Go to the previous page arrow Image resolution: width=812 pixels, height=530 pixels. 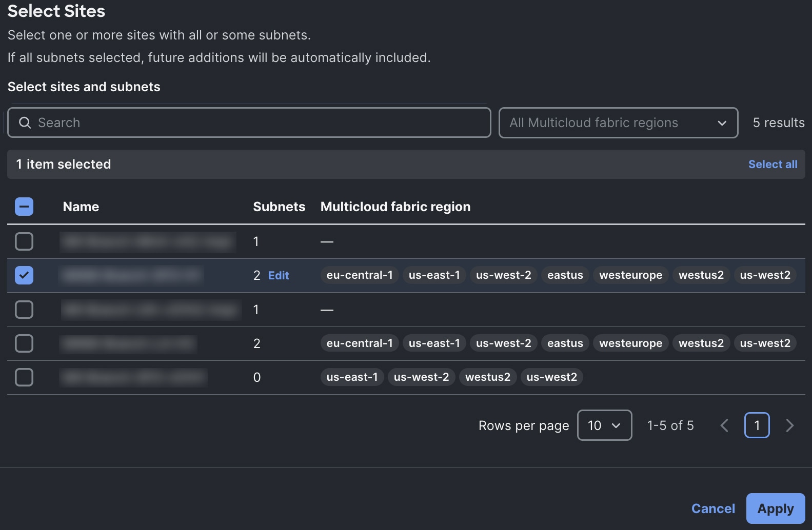pos(724,425)
